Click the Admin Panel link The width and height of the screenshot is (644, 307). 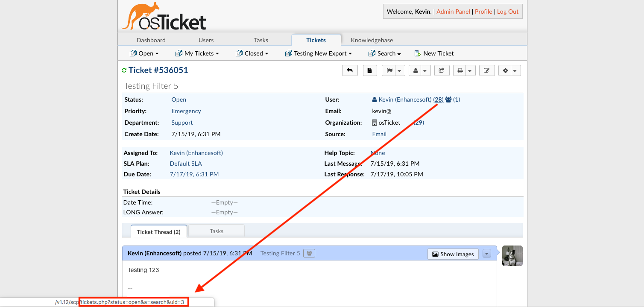coord(453,12)
